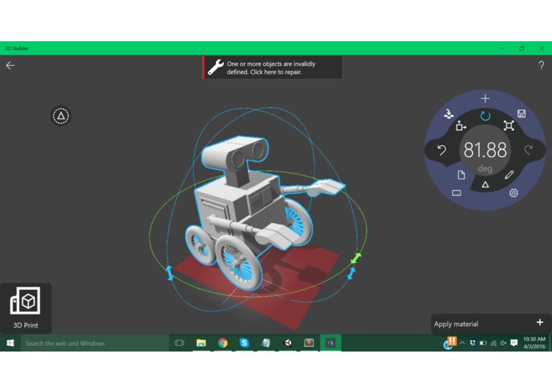Click the muted volume tray icon
The image size is (552, 392).
(x=504, y=343)
